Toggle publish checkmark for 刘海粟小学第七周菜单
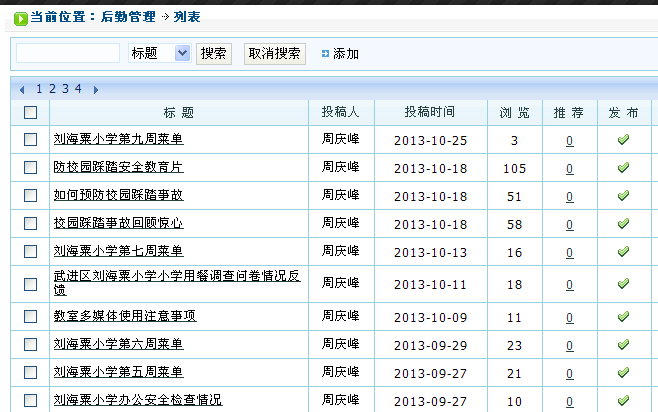658x412 pixels. point(624,252)
